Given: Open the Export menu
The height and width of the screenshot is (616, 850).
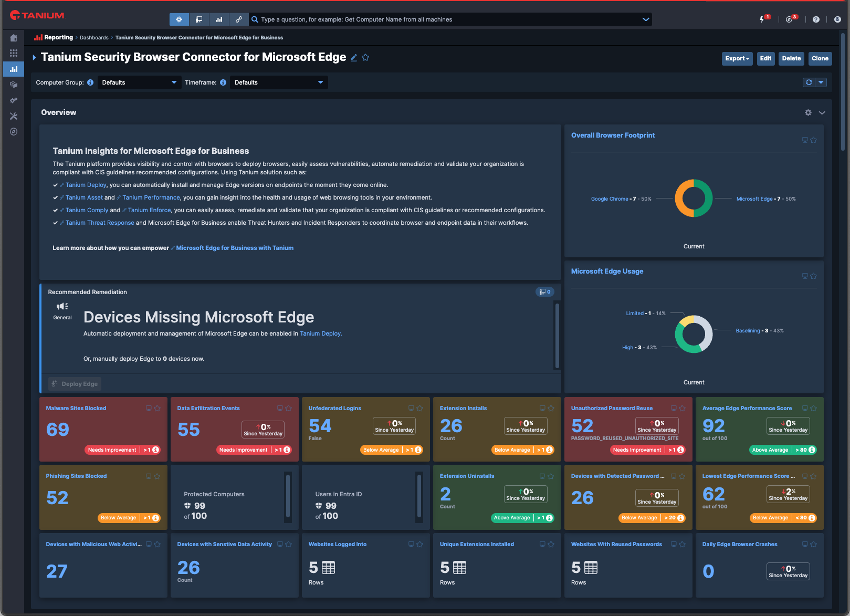Looking at the screenshot, I should 737,59.
